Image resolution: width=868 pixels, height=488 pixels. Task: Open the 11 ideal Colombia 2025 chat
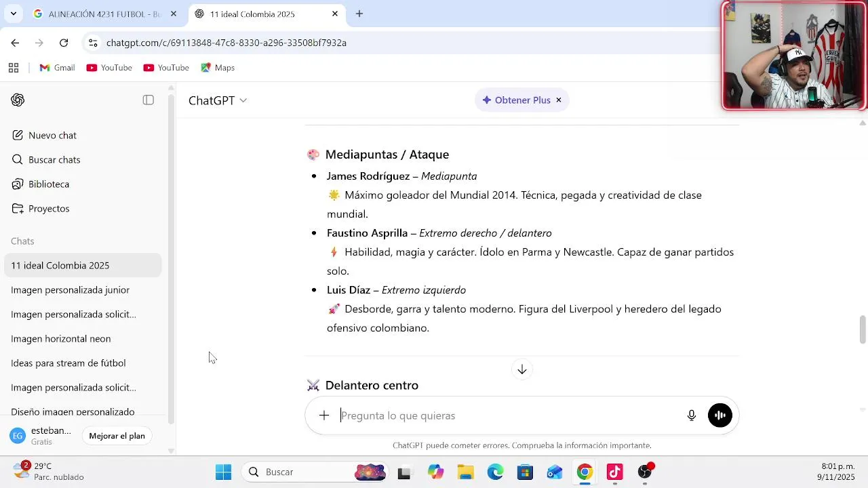click(83, 266)
